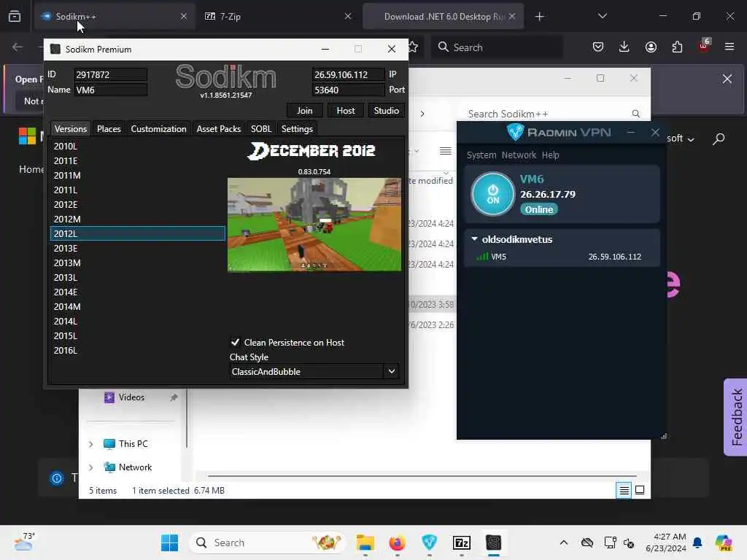Open the Settings tab in Sodikm
Screen dimensions: 747x560
298,128
